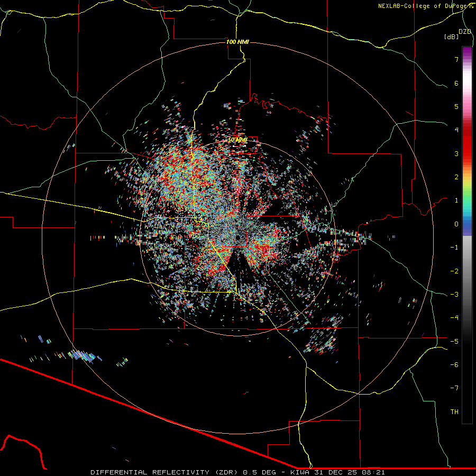Click the TH threshold label on scale
This screenshot has width=476, height=476.
tap(454, 412)
